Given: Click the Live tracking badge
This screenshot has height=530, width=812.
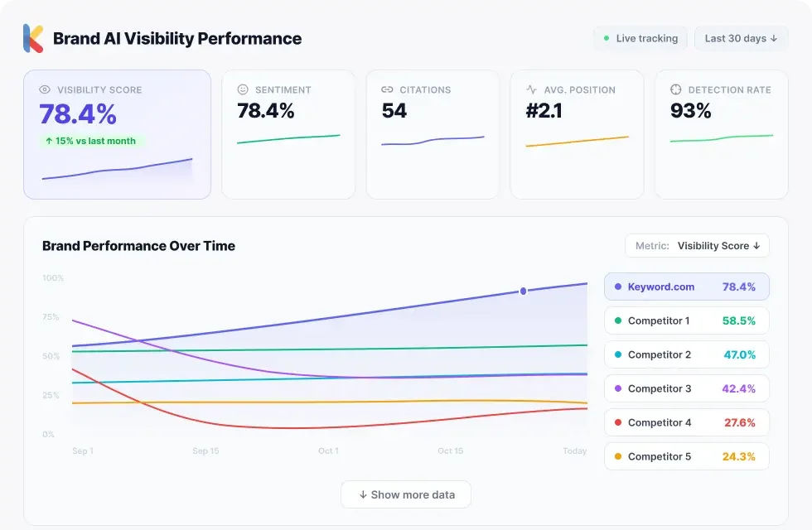Looking at the screenshot, I should (x=640, y=38).
